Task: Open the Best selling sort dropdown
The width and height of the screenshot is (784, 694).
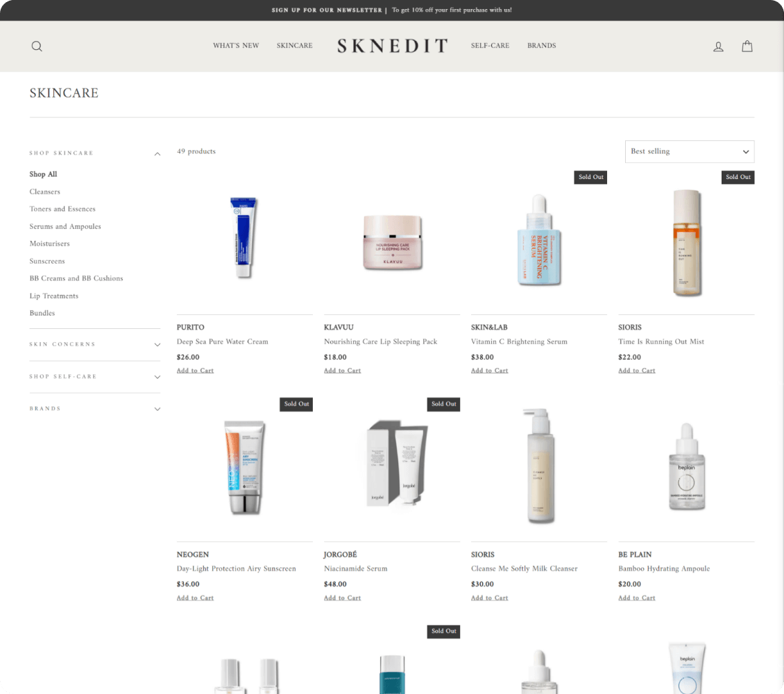Action: point(690,151)
